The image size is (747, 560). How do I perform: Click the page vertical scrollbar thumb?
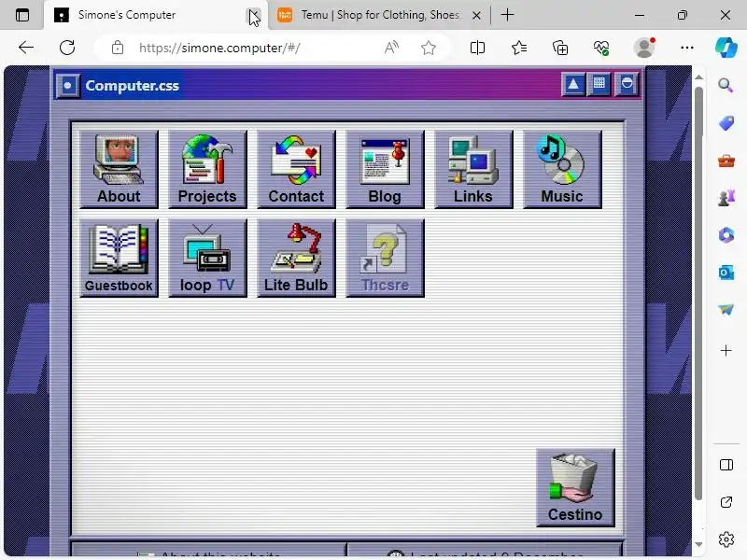pyautogui.click(x=698, y=294)
